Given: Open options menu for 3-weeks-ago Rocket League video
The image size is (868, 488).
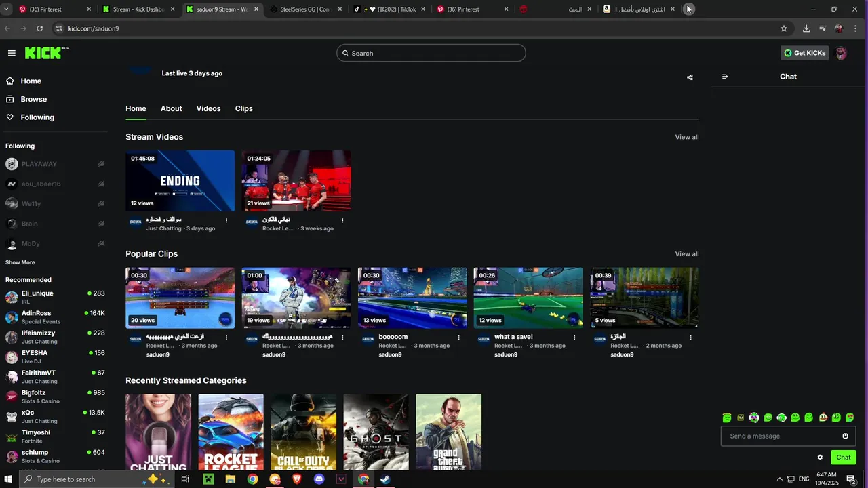Looking at the screenshot, I should click(342, 220).
